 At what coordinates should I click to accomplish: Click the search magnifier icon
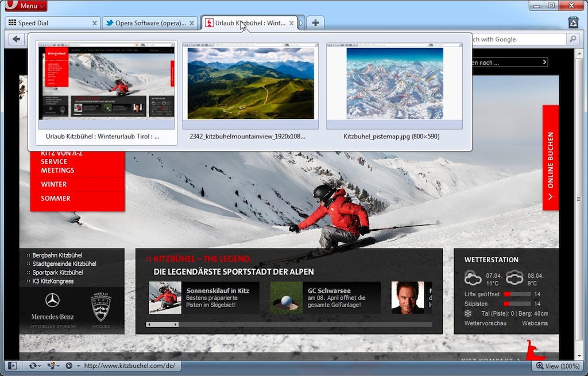pos(572,39)
